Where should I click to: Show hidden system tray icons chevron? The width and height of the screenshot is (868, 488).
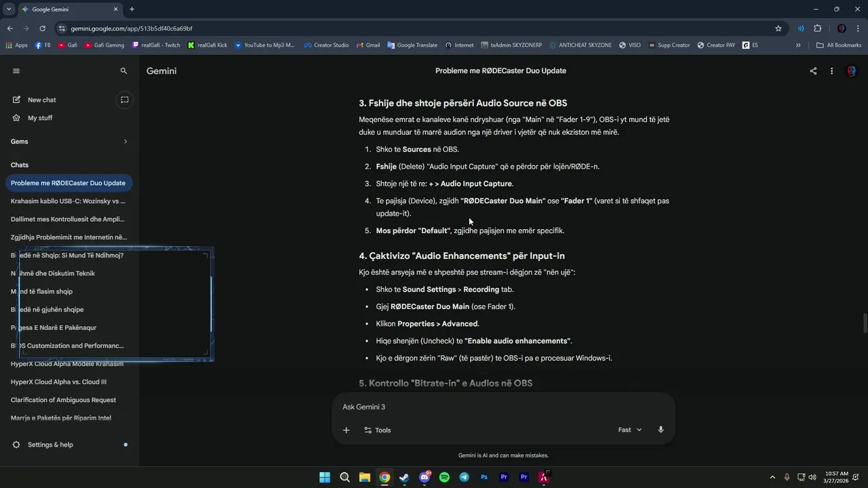click(x=772, y=477)
